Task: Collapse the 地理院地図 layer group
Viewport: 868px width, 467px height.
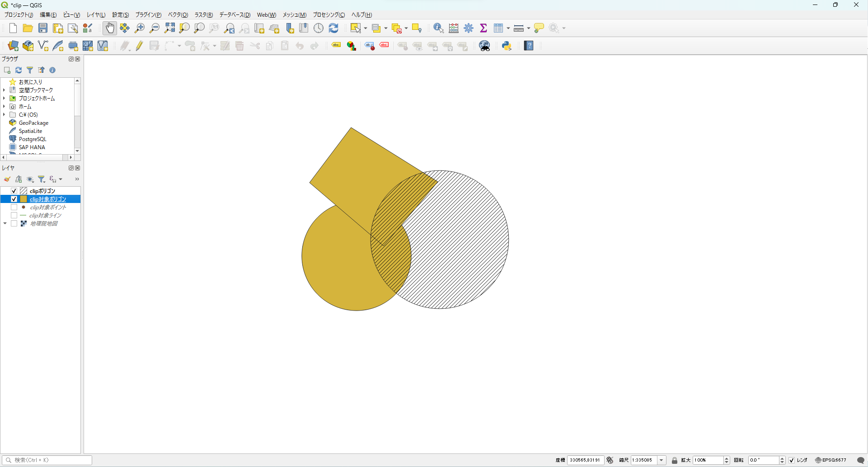Action: pos(5,223)
